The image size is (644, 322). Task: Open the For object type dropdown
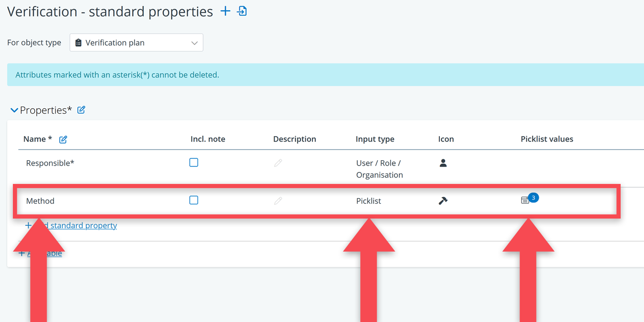click(136, 43)
